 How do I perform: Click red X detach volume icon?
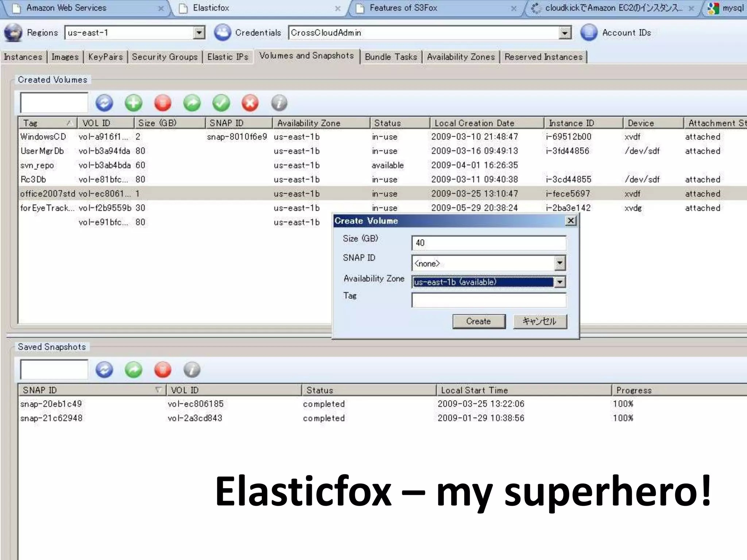tap(250, 103)
